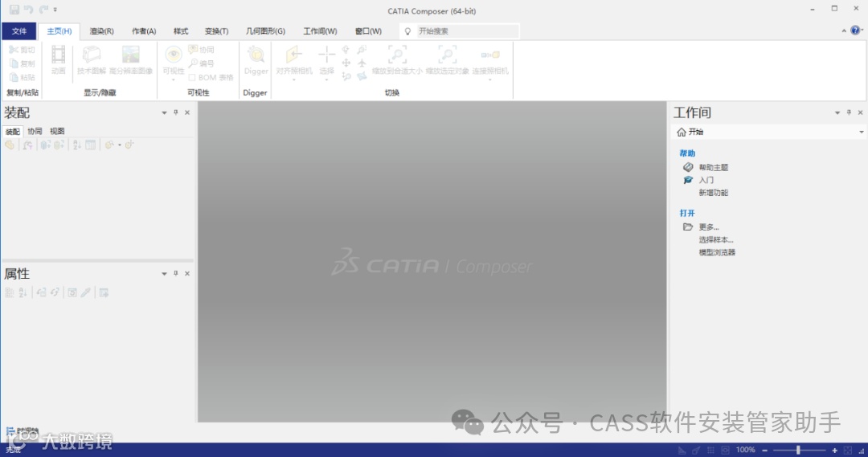Click the eyedropper icon in 属性 toolbar
The image size is (868, 457).
click(85, 292)
